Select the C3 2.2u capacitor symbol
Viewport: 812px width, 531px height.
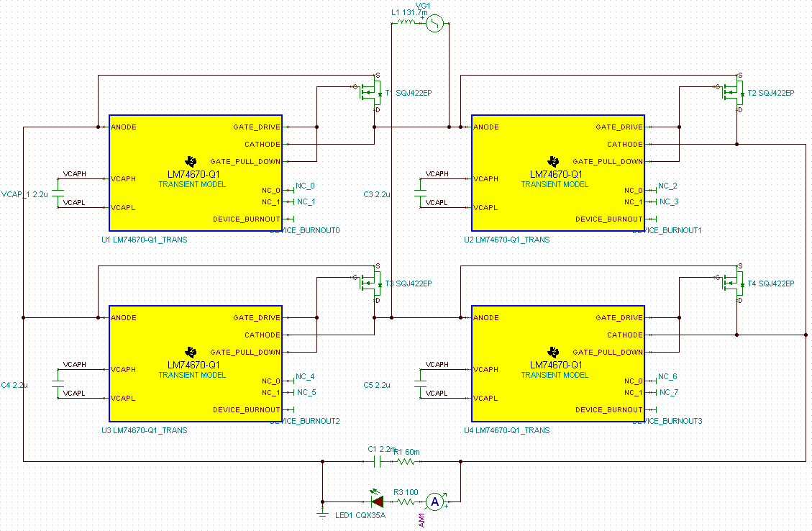[x=421, y=194]
